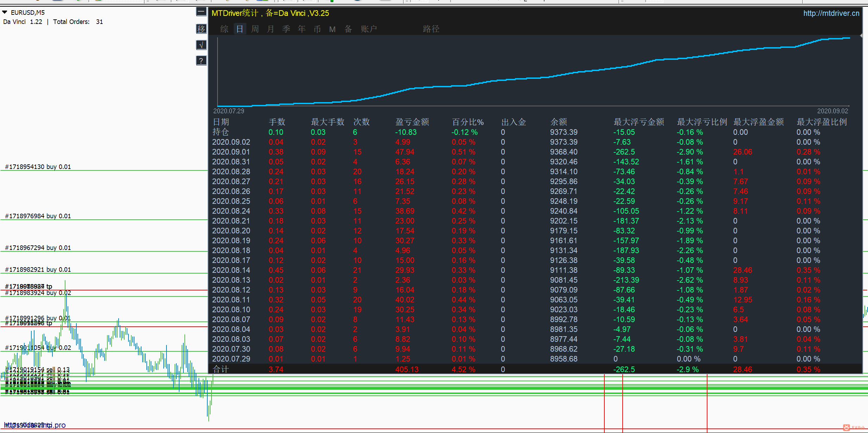Image resolution: width=868 pixels, height=433 pixels.
Task: Click the 余额 column header
Action: tap(559, 122)
